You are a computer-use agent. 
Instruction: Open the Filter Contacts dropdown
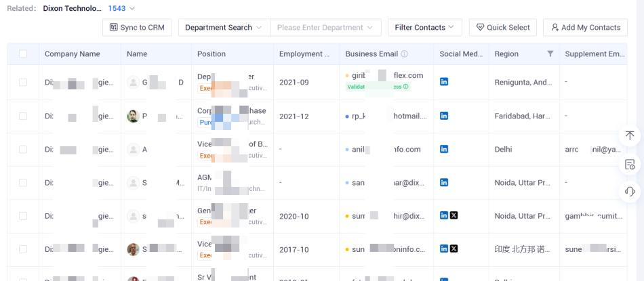tap(424, 28)
